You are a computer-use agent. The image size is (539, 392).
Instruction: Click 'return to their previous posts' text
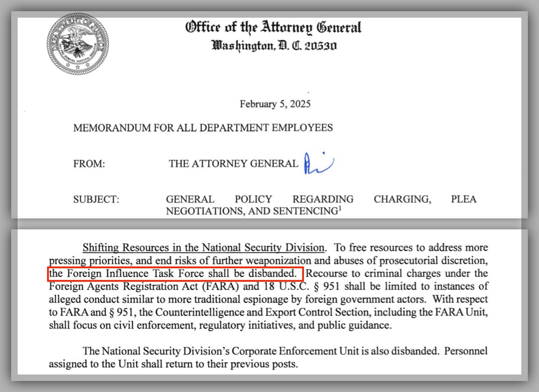point(231,364)
